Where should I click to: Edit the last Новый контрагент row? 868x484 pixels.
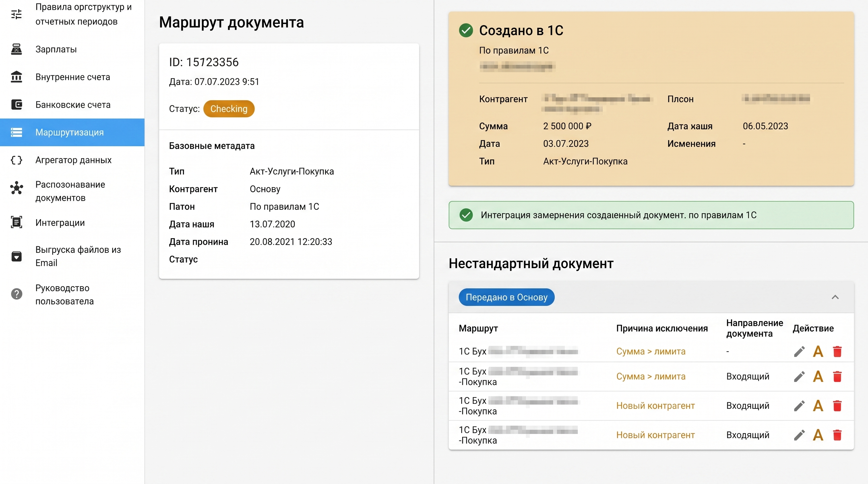[x=799, y=435]
